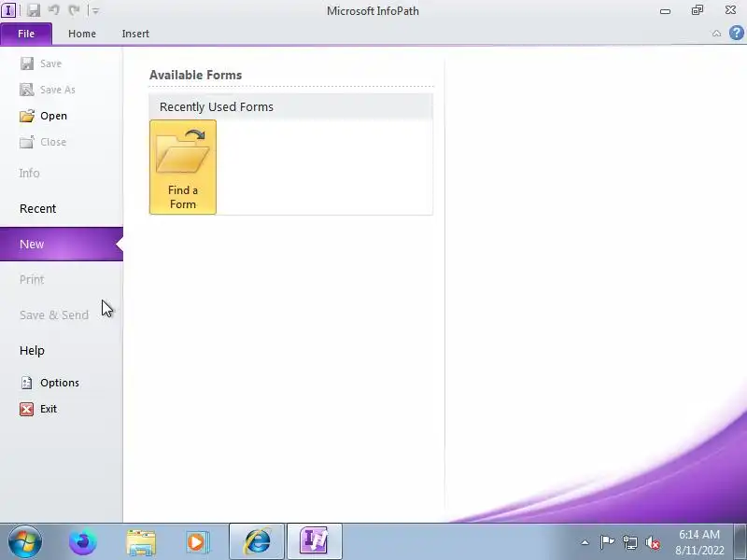The height and width of the screenshot is (560, 747).
Task: Click the Show Desktop button at the taskbar edge
Action: pos(740,541)
